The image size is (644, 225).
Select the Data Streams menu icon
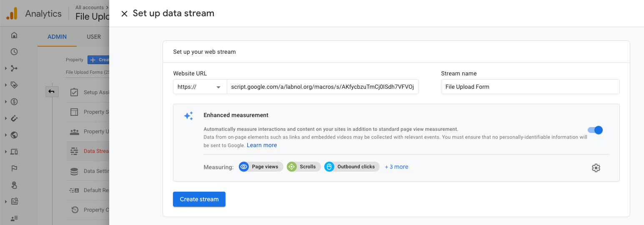74,151
